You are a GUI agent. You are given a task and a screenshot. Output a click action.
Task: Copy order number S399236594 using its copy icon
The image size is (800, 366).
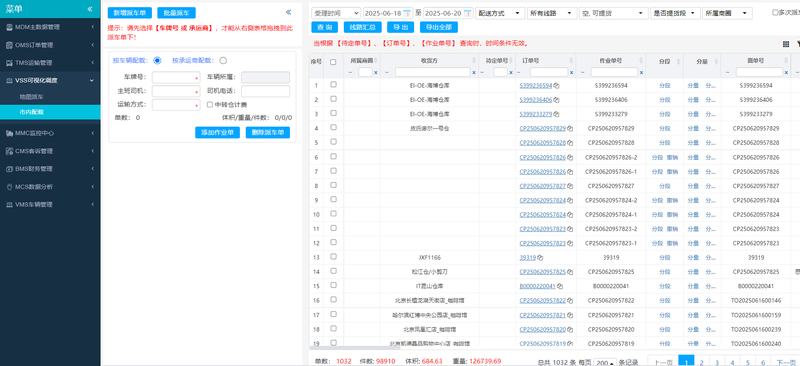(557, 86)
